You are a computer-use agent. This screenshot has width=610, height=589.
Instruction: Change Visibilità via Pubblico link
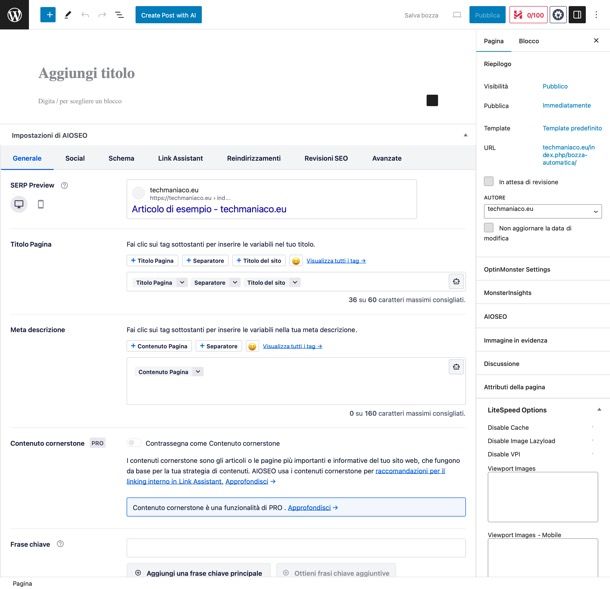[x=555, y=86]
